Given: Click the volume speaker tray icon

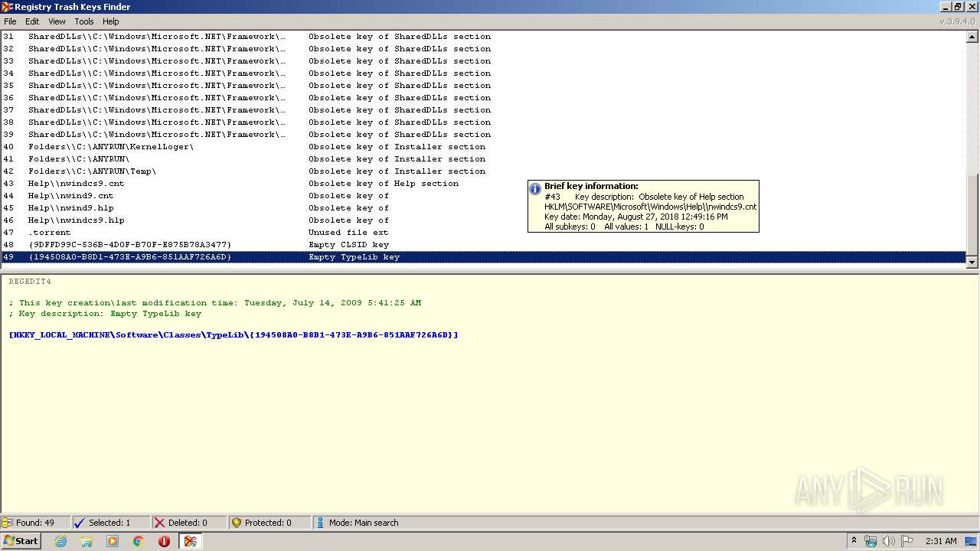Looking at the screenshot, I should pyautogui.click(x=888, y=541).
